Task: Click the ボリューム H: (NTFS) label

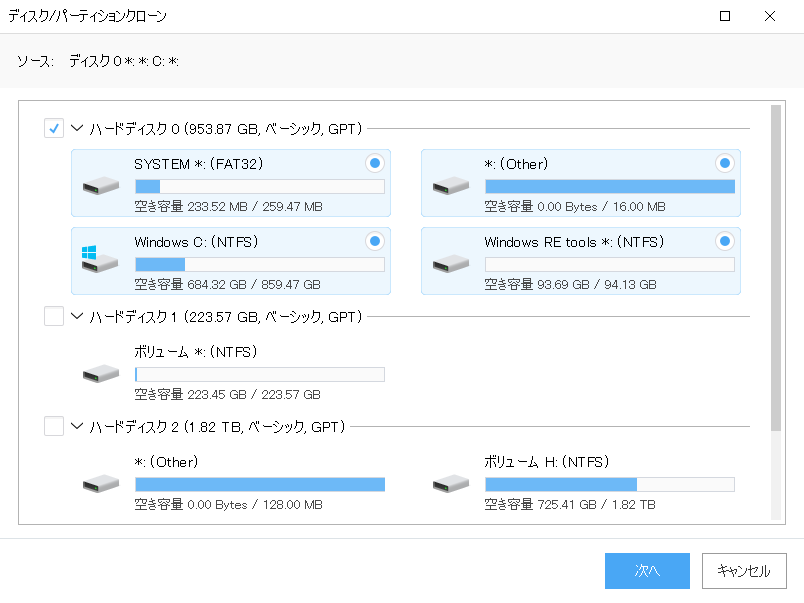Action: point(547,462)
